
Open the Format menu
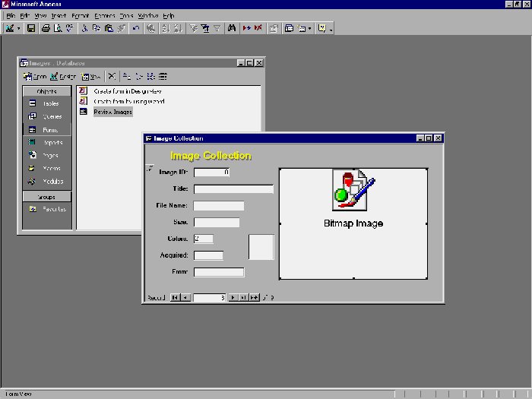coord(80,15)
